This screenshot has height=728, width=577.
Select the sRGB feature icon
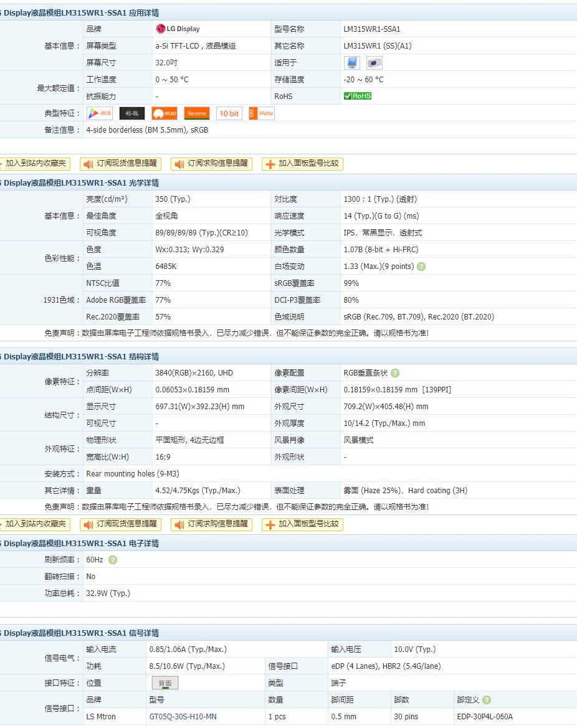click(x=100, y=113)
